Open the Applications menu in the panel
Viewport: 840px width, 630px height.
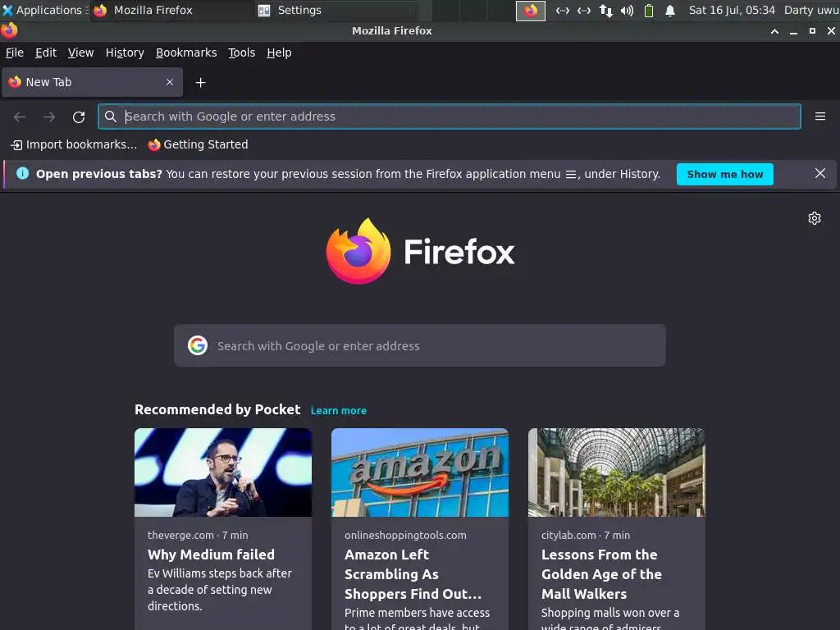coord(44,10)
